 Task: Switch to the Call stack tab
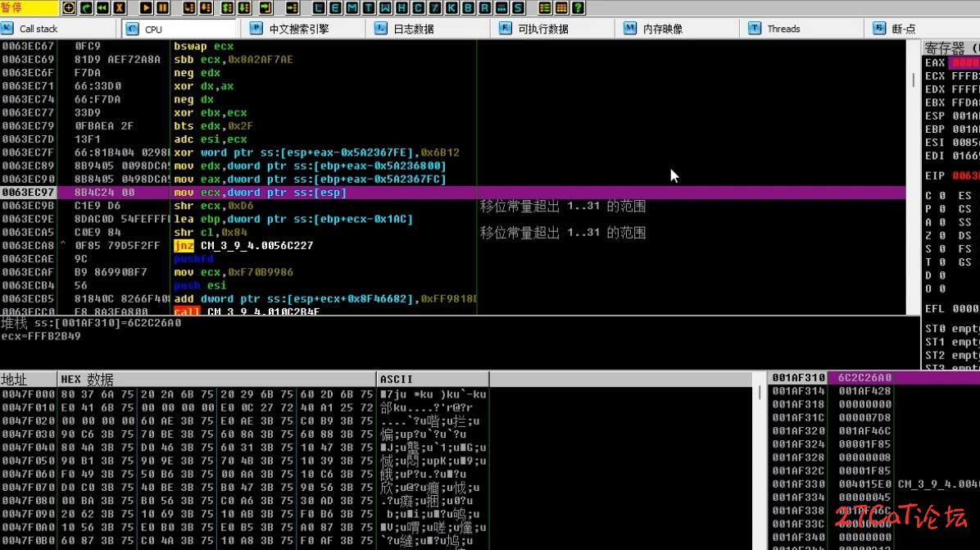(38, 29)
